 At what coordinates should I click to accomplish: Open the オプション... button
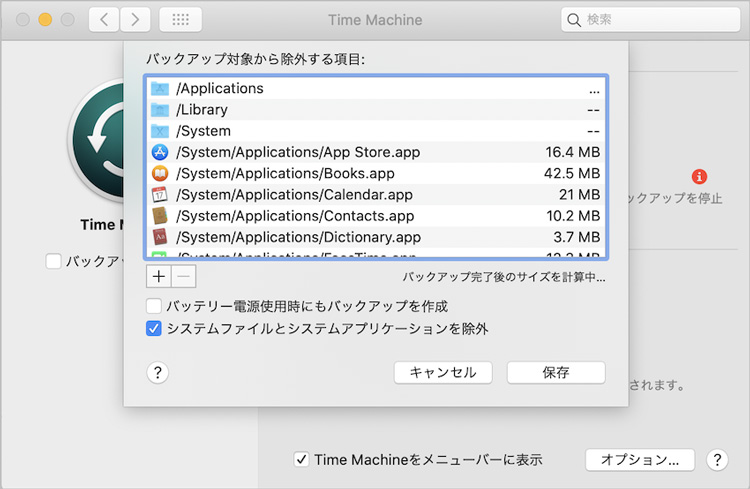point(640,460)
